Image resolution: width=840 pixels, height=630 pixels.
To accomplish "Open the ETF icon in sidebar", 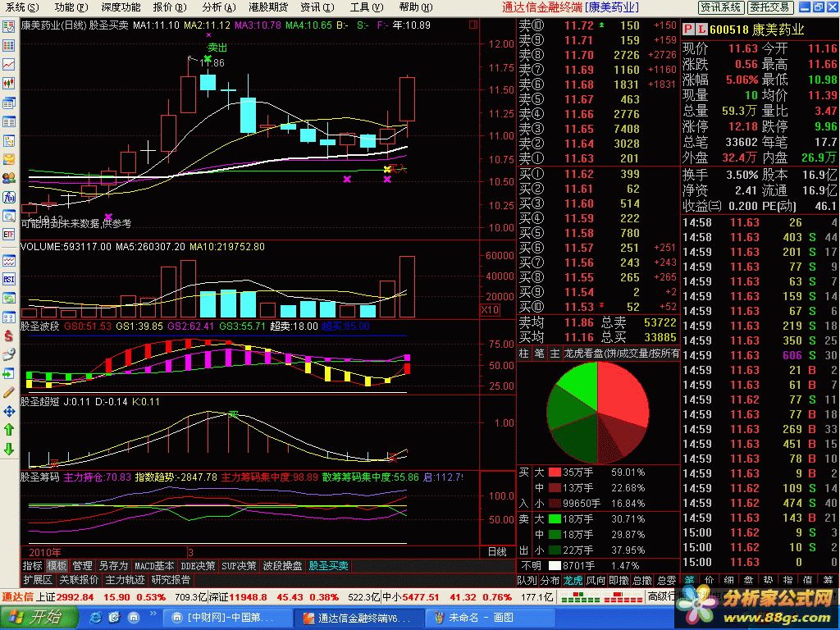I will [9, 234].
